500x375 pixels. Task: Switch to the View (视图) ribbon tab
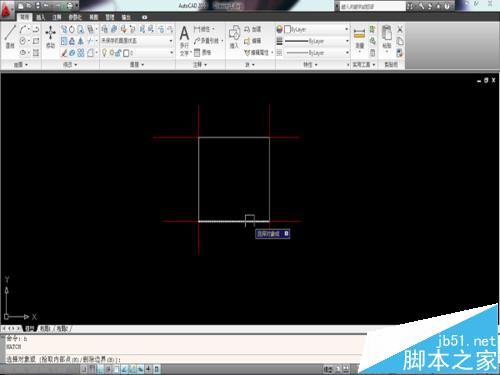(x=94, y=17)
